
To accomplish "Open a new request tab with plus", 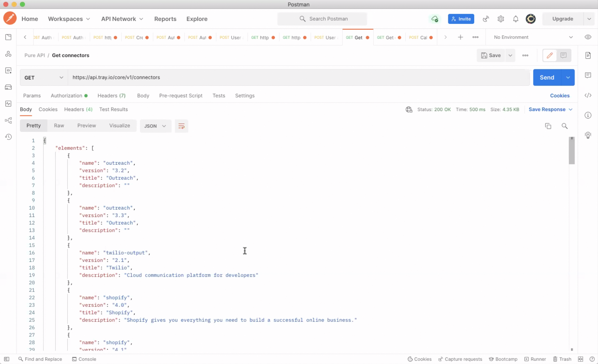I will tap(460, 37).
